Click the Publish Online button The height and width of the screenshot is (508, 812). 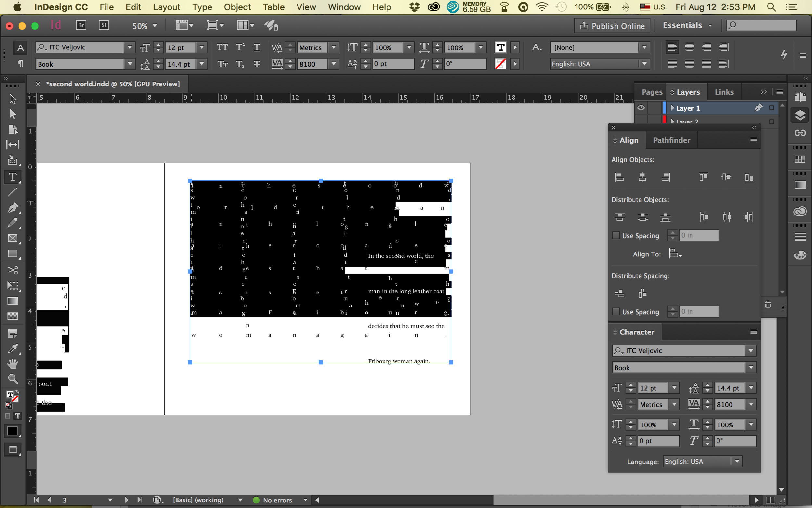(612, 26)
